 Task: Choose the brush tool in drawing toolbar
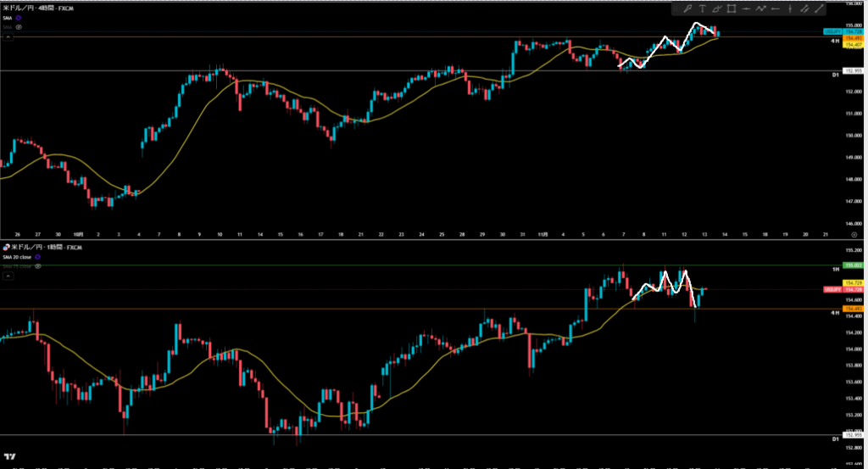(x=716, y=9)
